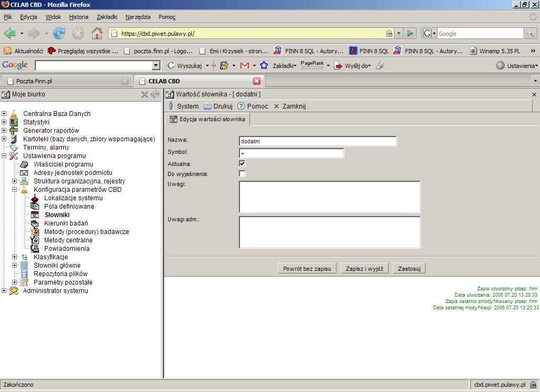Expand the Klasyfikacje node

[x=14, y=257]
